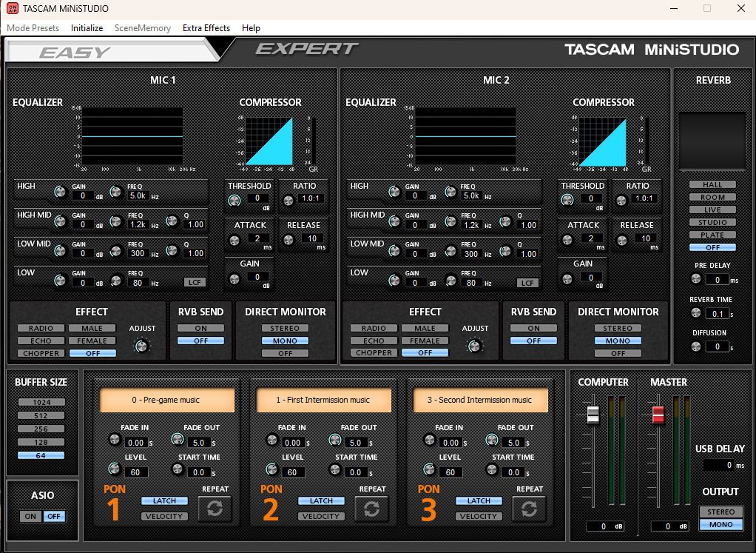Apply the RADIO effect on MIC 1
Viewport: 756px width, 553px height.
pos(41,328)
